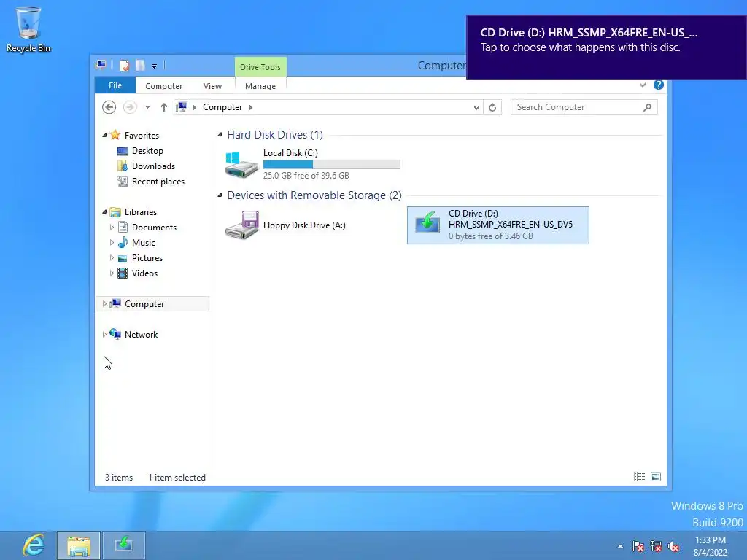The width and height of the screenshot is (747, 560).
Task: Collapse the Favorites tree node
Action: (104, 135)
